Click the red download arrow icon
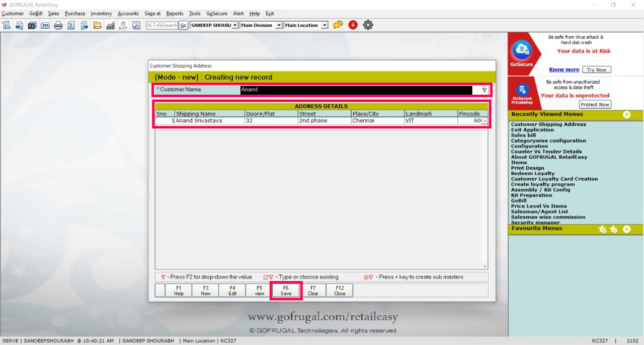 click(x=353, y=25)
